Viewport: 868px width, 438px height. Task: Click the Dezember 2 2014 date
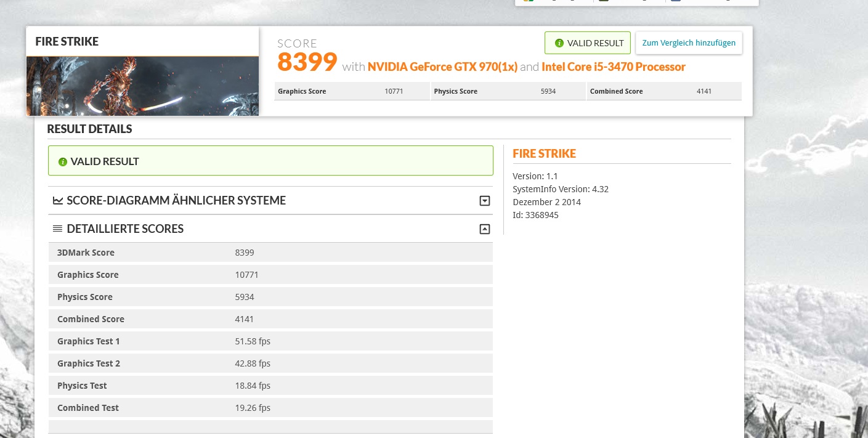click(x=547, y=202)
